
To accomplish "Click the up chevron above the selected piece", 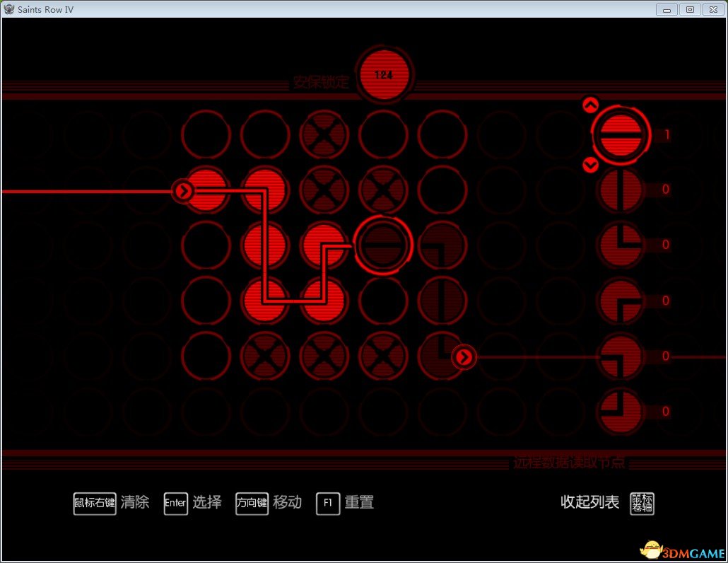I will pos(591,105).
